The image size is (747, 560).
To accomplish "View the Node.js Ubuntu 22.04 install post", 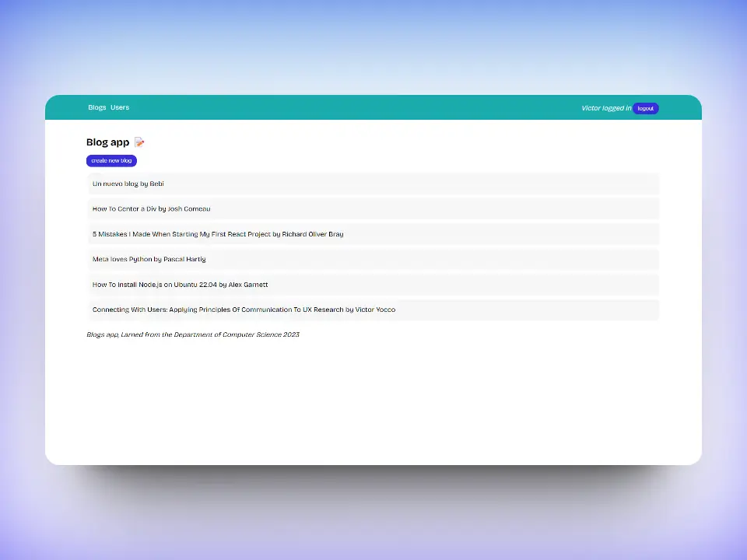I will pos(180,284).
